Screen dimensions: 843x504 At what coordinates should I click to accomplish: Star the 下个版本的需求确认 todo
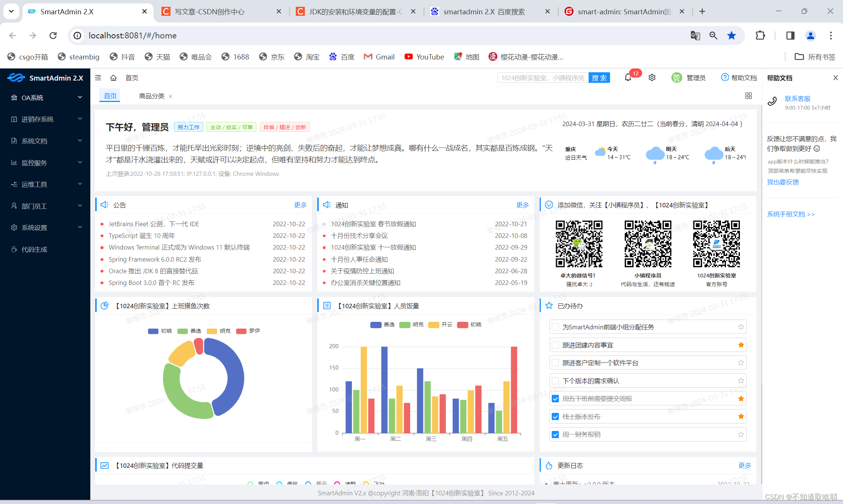click(741, 381)
